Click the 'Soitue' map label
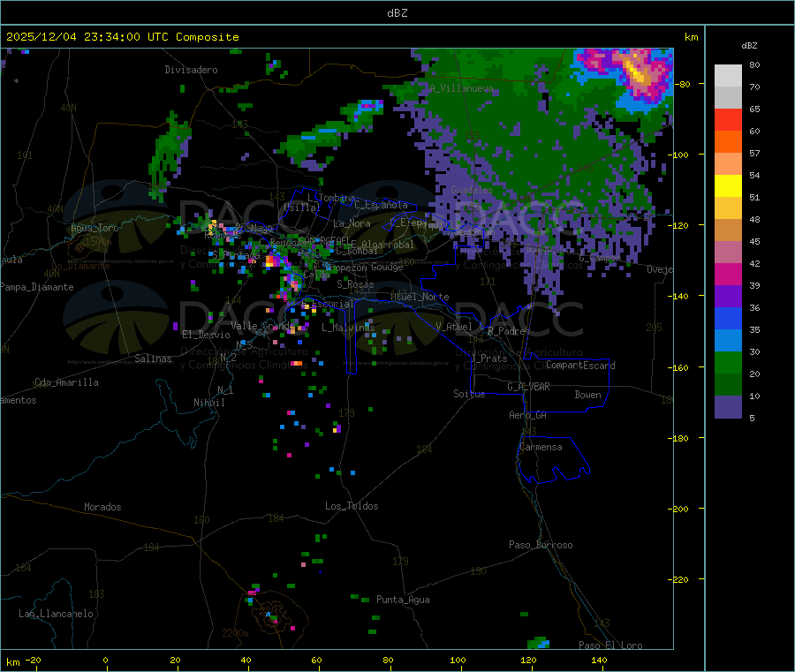The height and width of the screenshot is (672, 795). (469, 394)
